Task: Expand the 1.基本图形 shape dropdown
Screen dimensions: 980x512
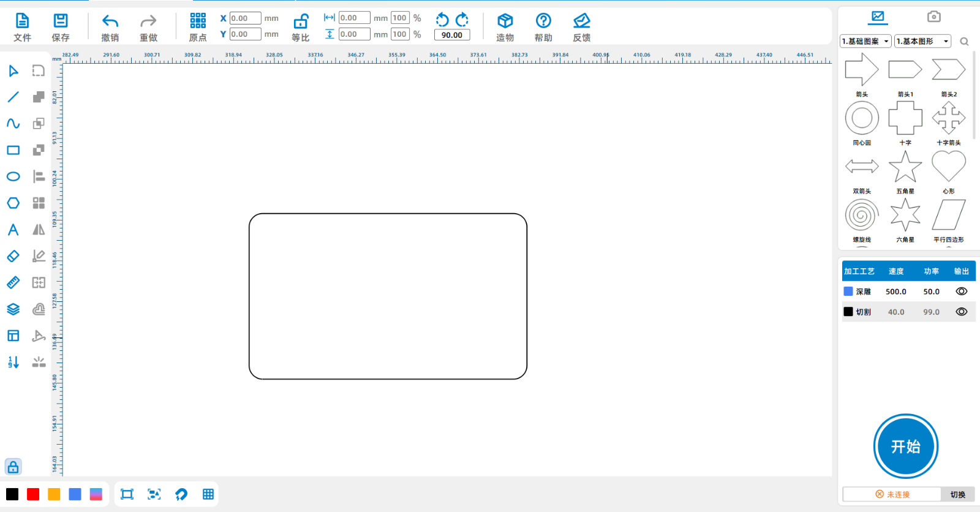Action: coord(922,41)
